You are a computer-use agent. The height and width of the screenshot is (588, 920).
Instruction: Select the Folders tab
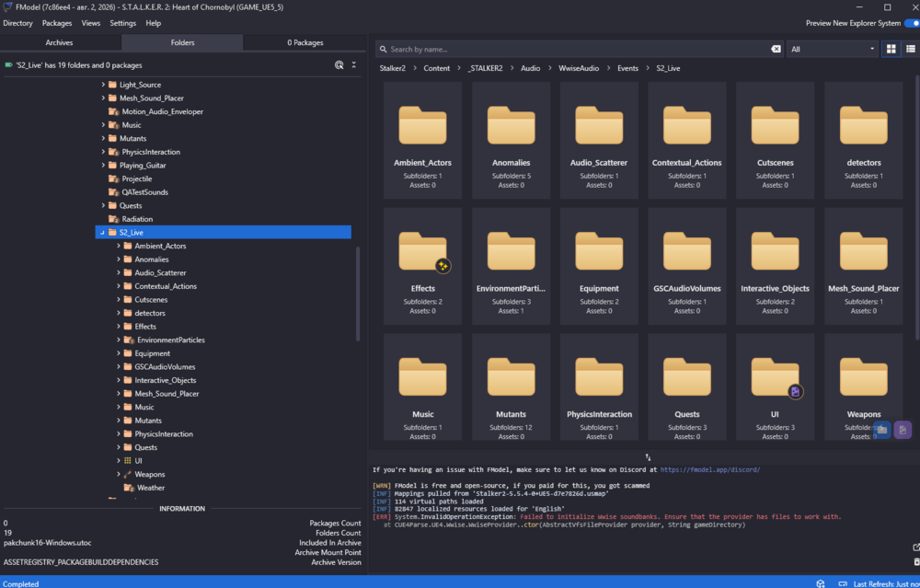(182, 43)
